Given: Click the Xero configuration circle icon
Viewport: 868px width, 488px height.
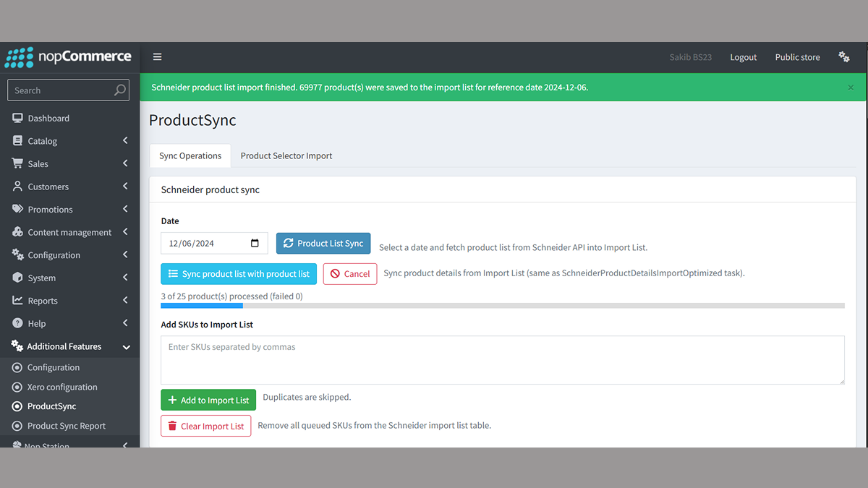Looking at the screenshot, I should [17, 387].
